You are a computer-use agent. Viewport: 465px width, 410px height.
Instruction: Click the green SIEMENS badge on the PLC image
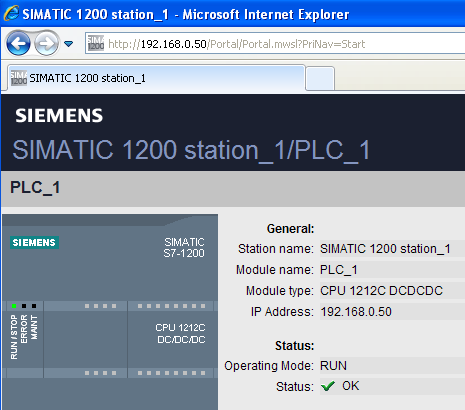tap(34, 242)
